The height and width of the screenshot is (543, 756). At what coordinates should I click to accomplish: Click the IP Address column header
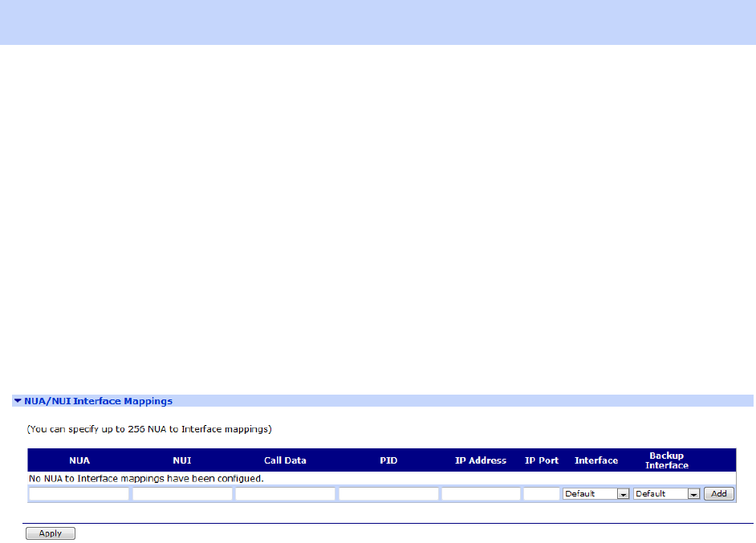tap(481, 460)
